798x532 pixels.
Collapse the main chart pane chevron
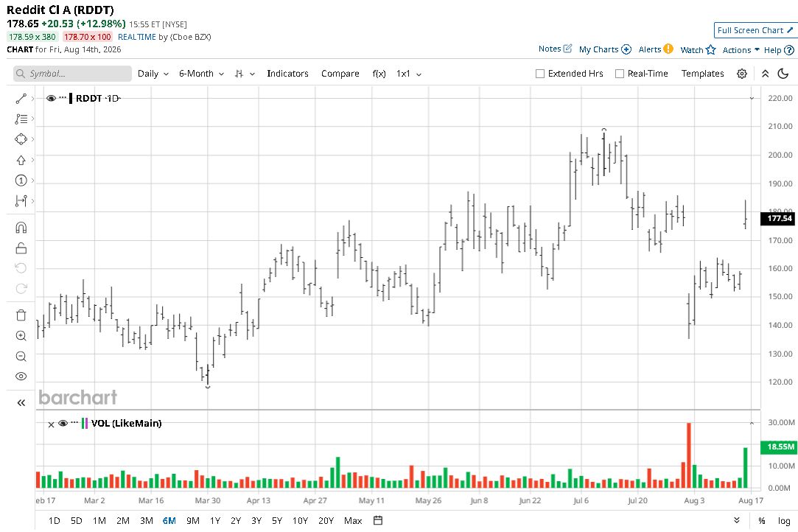[x=752, y=98]
